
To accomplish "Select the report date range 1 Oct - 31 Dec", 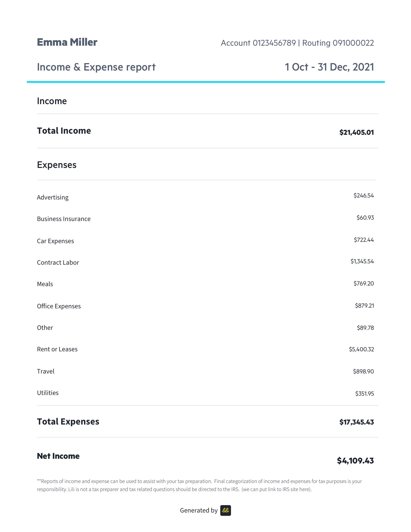I will click(329, 67).
